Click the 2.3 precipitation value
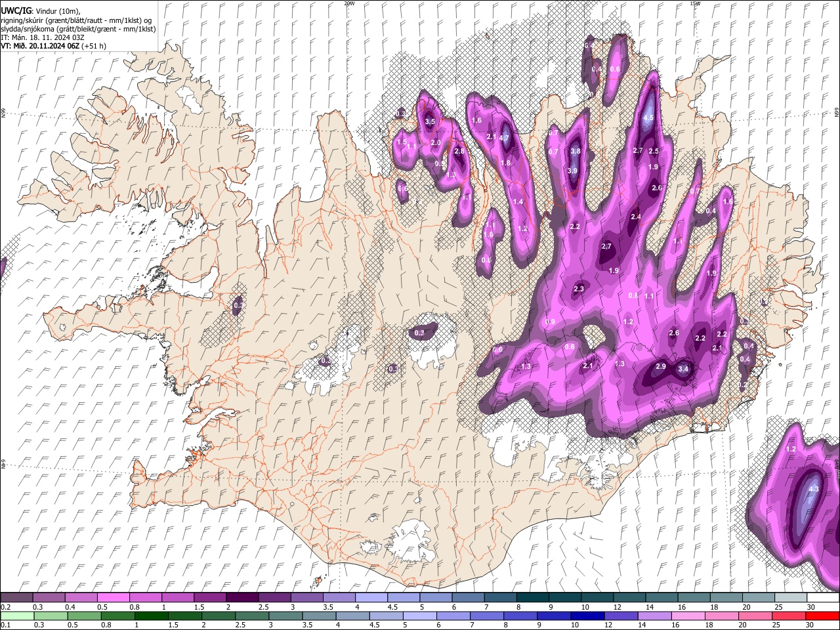 coord(579,289)
